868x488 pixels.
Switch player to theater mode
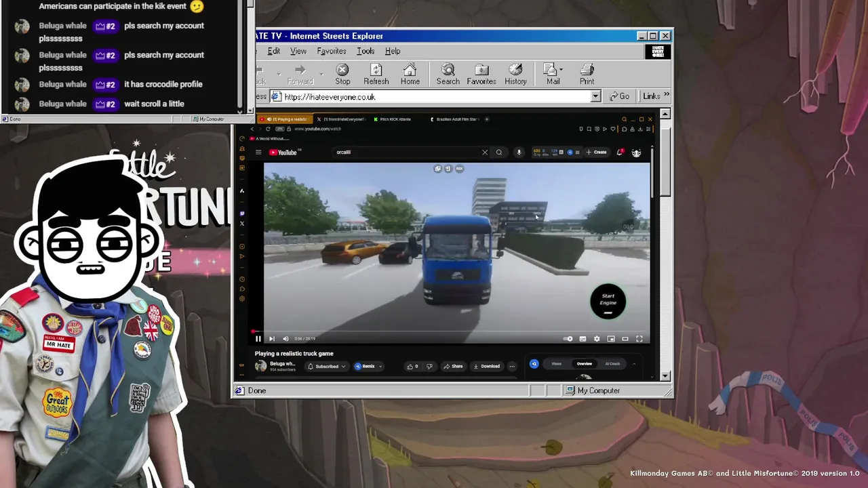[x=625, y=339]
